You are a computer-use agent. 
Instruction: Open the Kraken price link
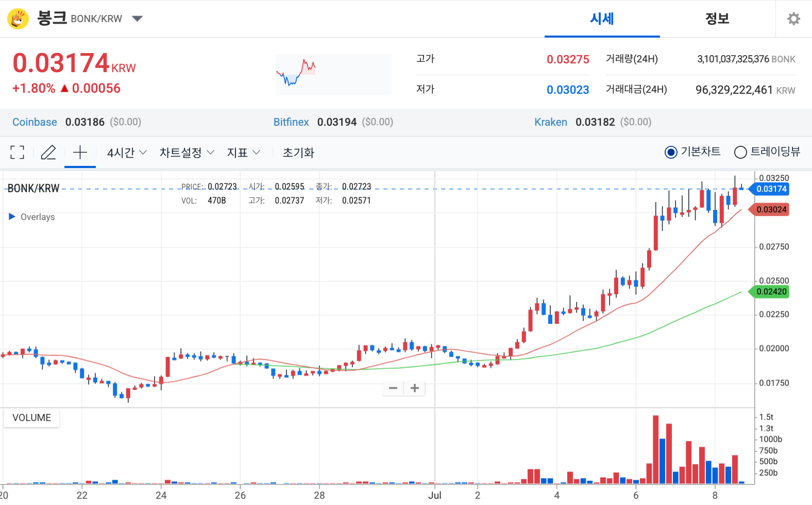point(551,122)
